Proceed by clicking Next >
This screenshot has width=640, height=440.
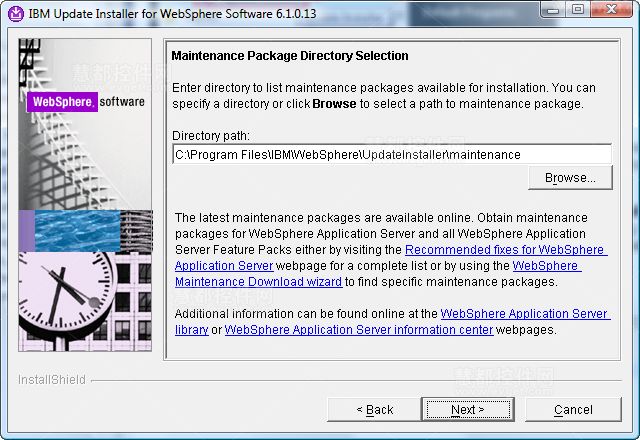pyautogui.click(x=468, y=409)
